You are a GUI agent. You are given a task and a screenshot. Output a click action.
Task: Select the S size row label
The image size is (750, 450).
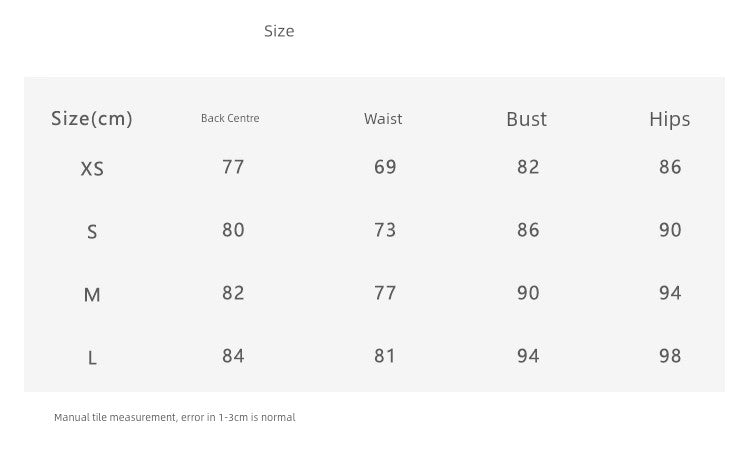(92, 232)
